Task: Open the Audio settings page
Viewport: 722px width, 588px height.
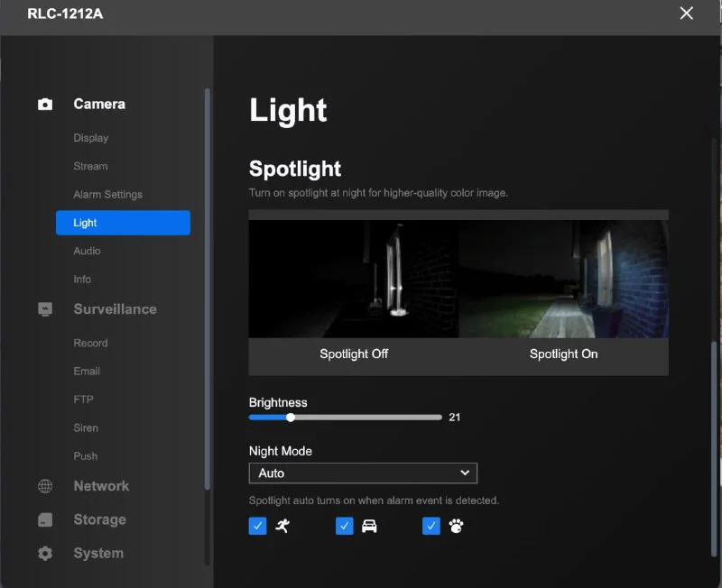Action: [x=87, y=252]
